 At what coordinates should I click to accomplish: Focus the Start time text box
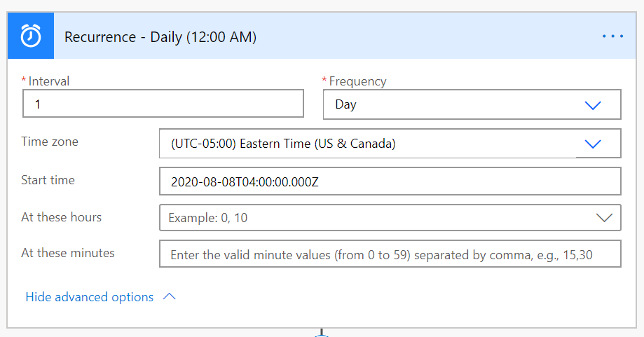(x=390, y=181)
